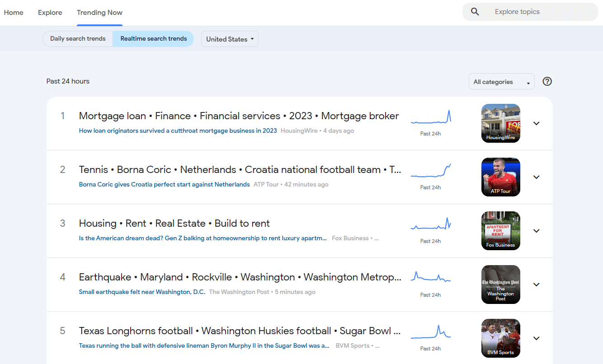The width and height of the screenshot is (603, 364).
Task: Open the All categories dropdown
Action: click(501, 81)
